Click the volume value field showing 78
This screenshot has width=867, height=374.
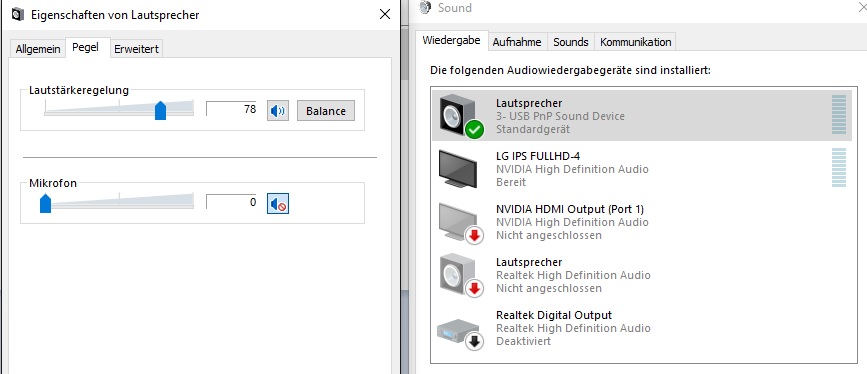tap(232, 109)
